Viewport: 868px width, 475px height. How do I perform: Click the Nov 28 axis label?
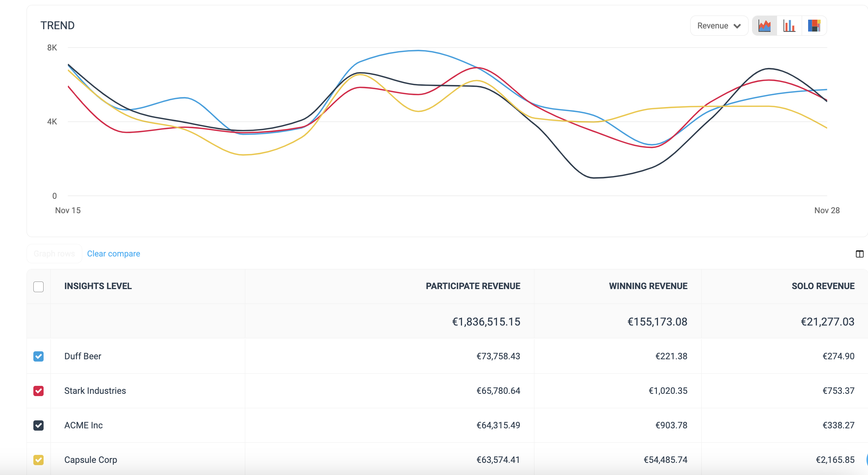click(x=827, y=211)
